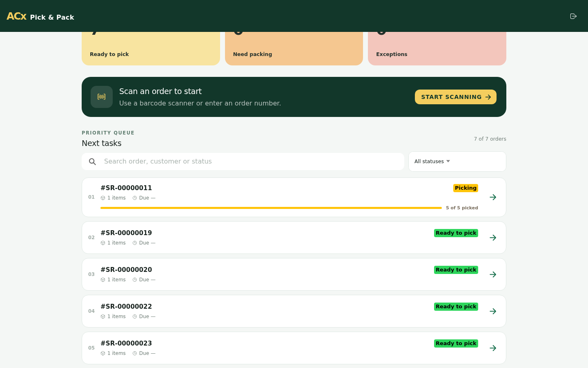Viewport: 588px width, 368px height.
Task: Open order #SR-00000023 via its arrow
Action: click(x=493, y=348)
